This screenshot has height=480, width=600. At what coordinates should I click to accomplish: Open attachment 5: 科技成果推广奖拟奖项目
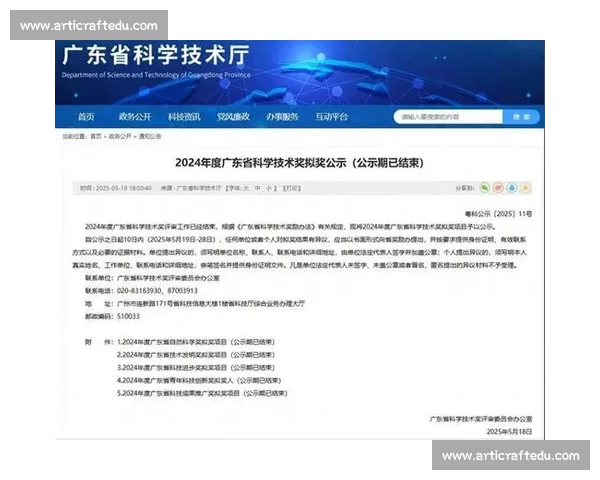pyautogui.click(x=202, y=393)
